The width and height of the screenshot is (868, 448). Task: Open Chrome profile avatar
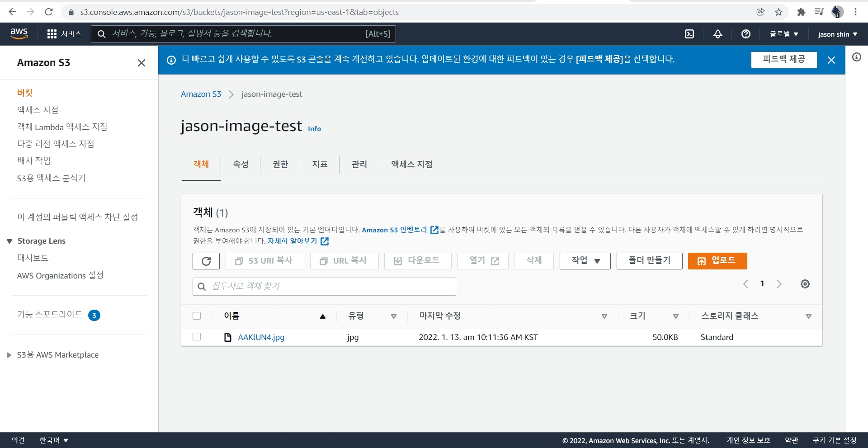click(x=837, y=12)
